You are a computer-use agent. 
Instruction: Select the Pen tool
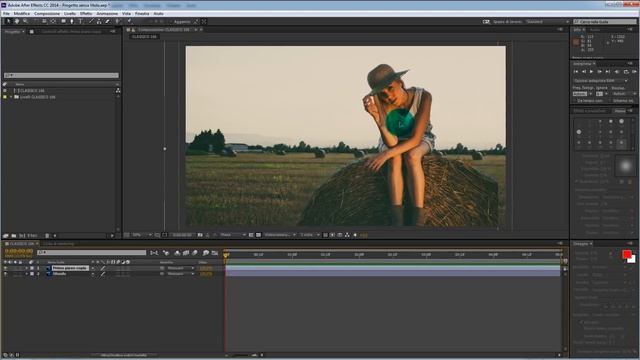[x=72, y=21]
